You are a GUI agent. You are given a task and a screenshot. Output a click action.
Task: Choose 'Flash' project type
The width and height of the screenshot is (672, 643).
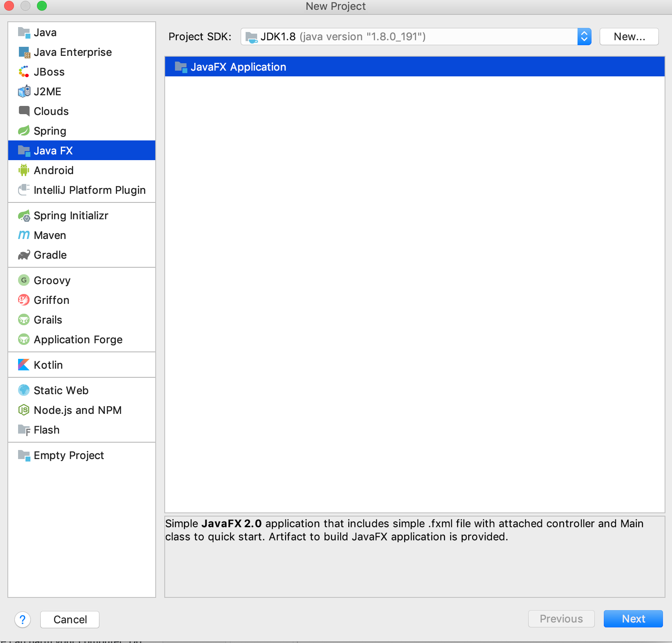(82, 430)
